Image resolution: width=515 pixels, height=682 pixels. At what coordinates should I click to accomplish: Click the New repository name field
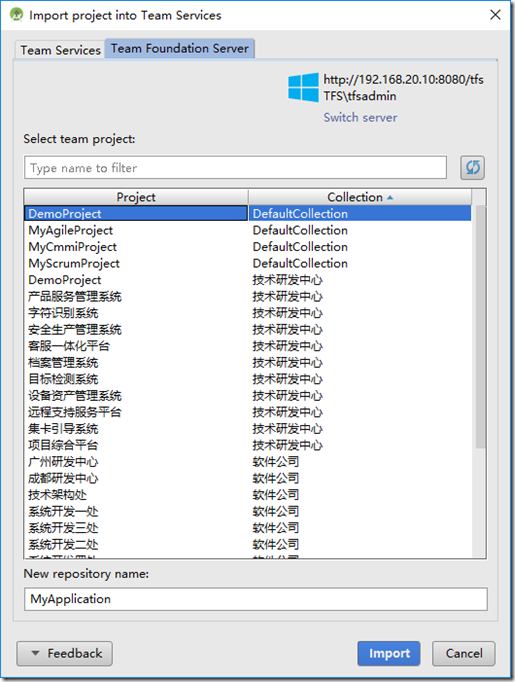pos(256,598)
